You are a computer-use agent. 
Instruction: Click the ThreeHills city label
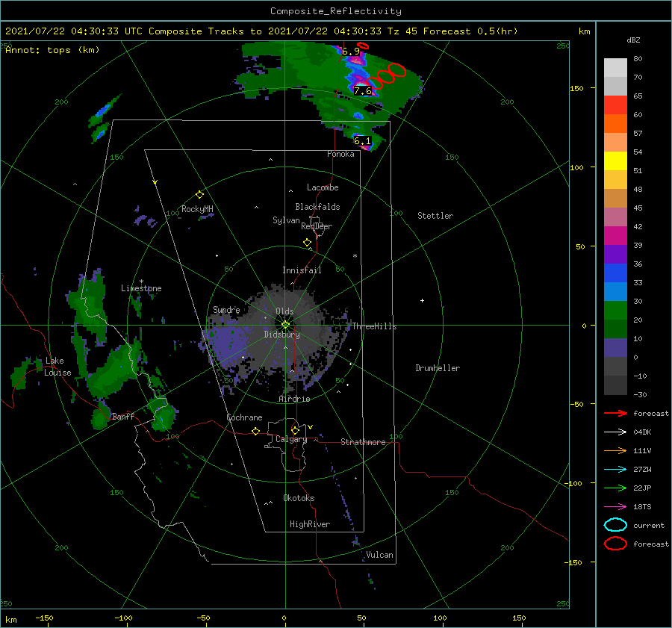coord(374,326)
